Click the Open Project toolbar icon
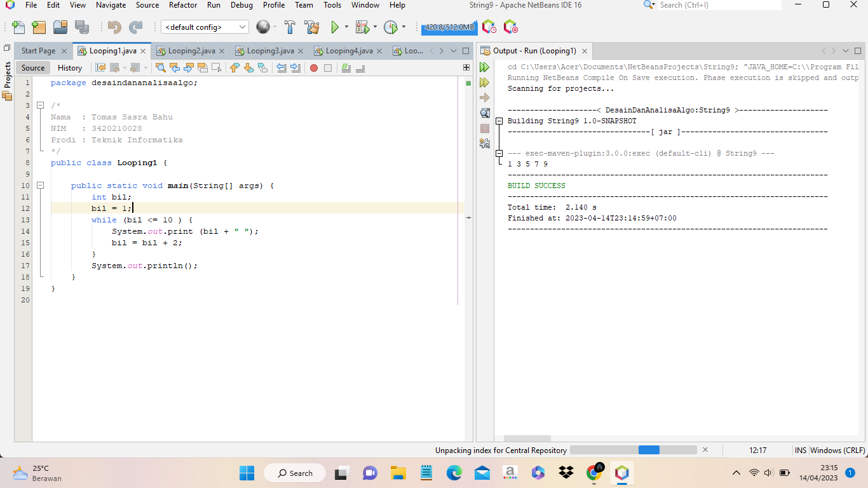Image resolution: width=868 pixels, height=488 pixels. (60, 27)
